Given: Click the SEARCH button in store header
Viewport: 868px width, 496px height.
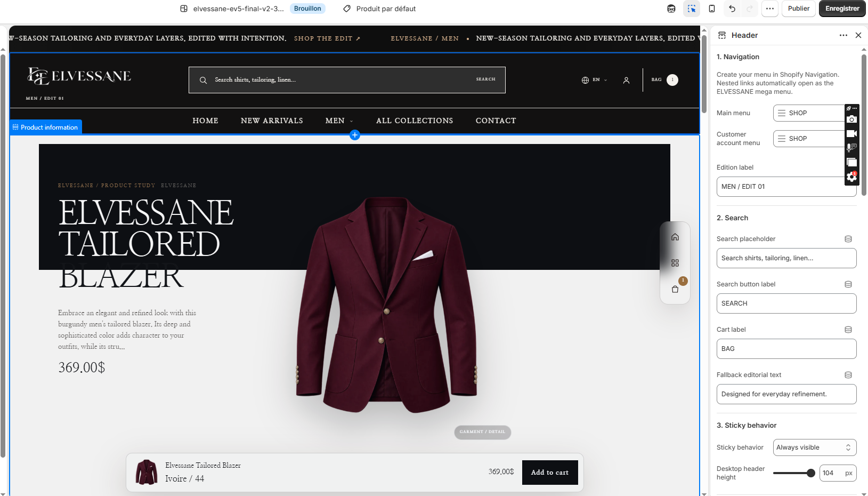Looking at the screenshot, I should point(486,79).
